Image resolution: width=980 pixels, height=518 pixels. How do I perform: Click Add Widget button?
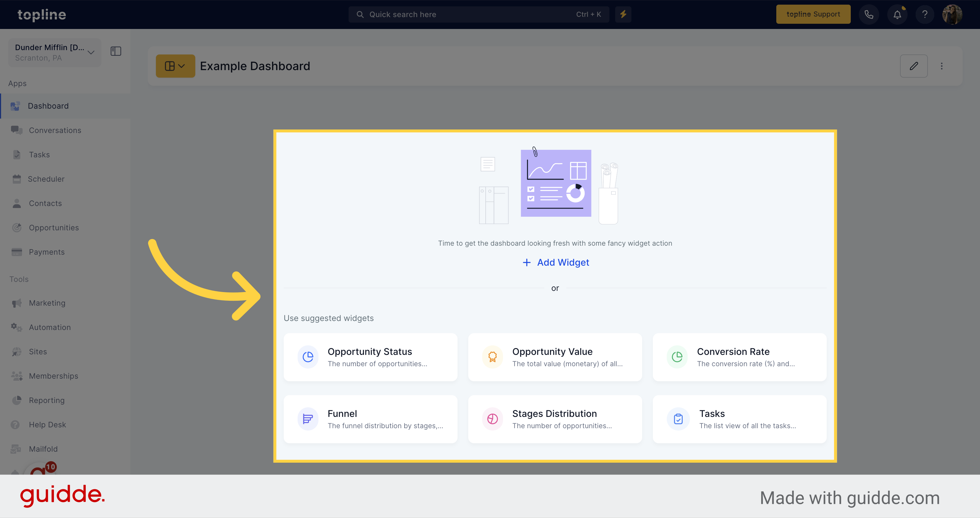555,262
